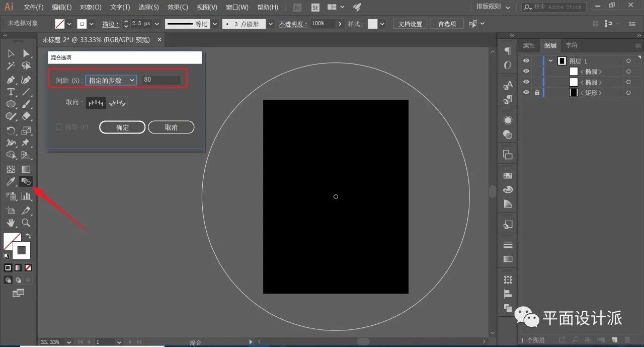Select the Selection (black arrow) tool
This screenshot has width=644, height=347.
[11, 53]
